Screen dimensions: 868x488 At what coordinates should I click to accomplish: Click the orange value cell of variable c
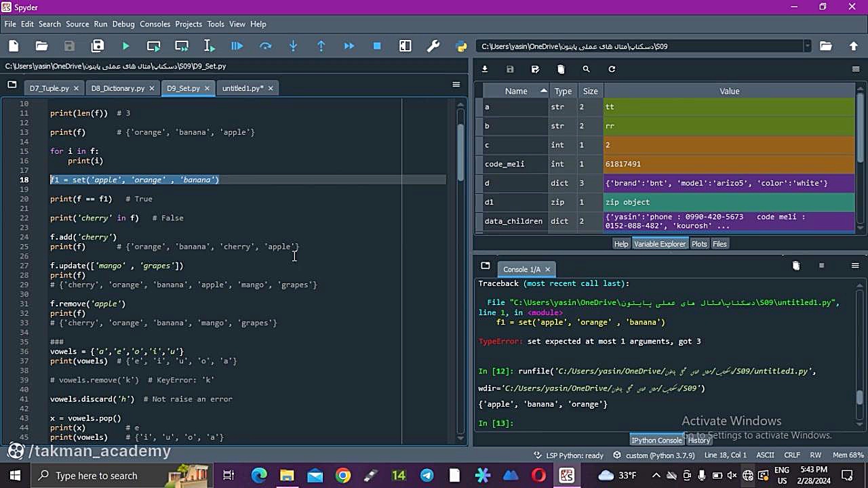pos(730,145)
